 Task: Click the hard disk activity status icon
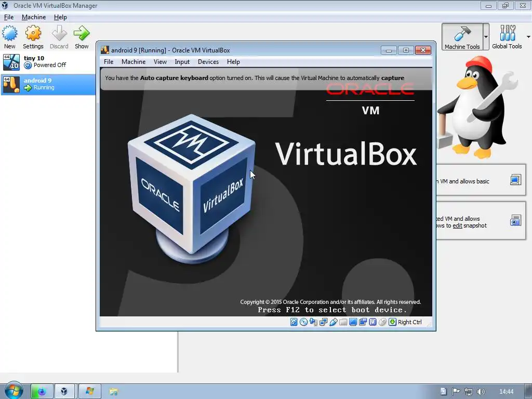click(x=294, y=322)
